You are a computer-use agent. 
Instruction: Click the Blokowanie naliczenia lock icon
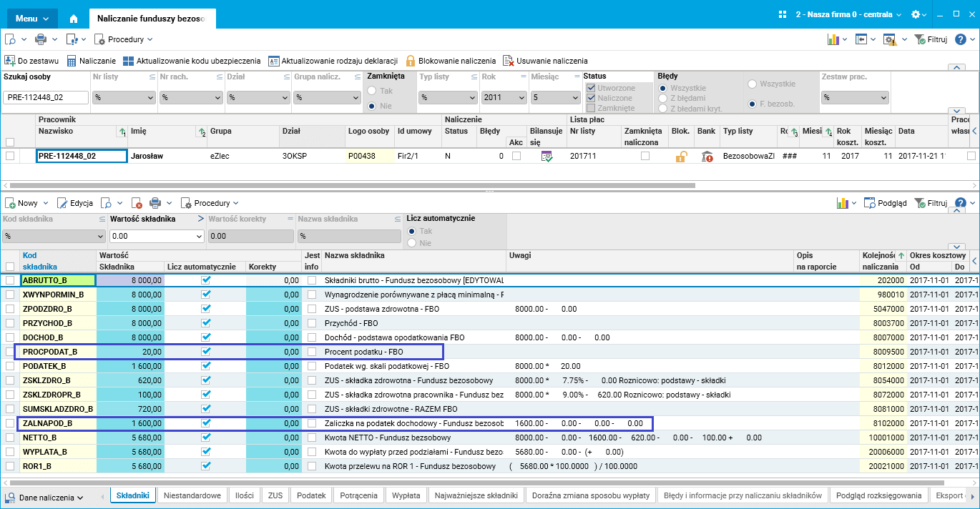(411, 61)
